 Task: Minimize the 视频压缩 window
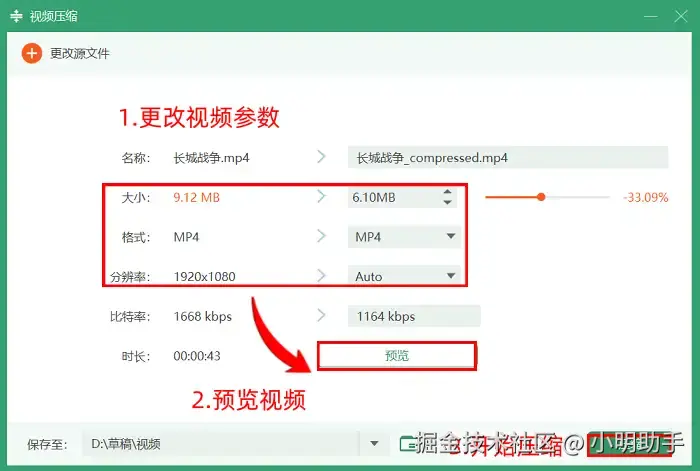coord(650,17)
